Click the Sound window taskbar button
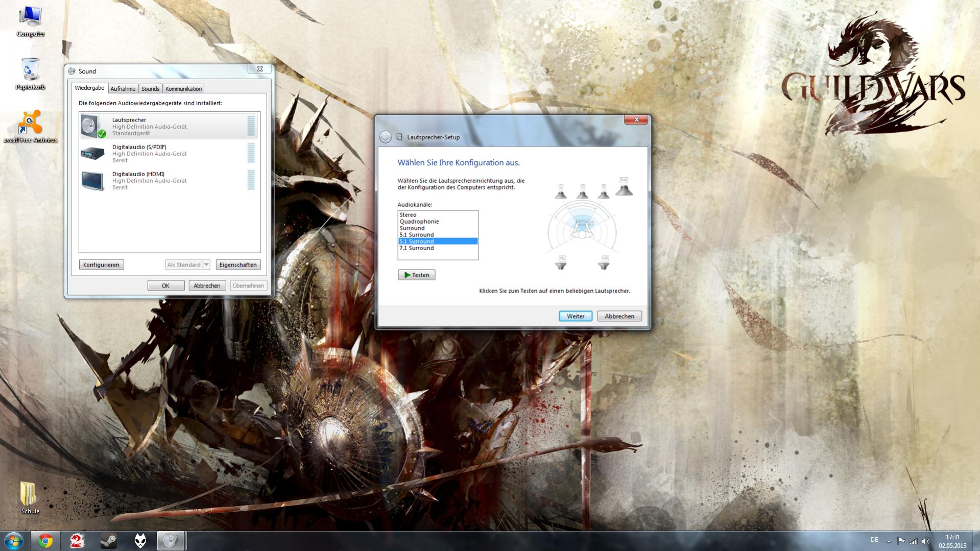The image size is (980, 551). pos(171,541)
